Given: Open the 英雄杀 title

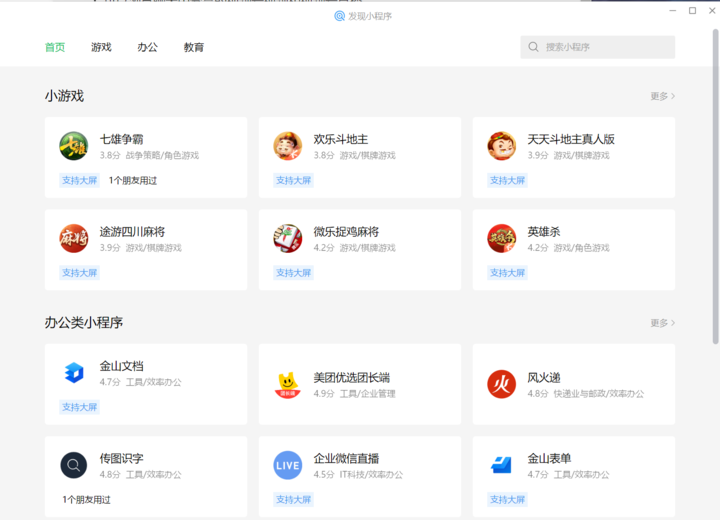Looking at the screenshot, I should [x=544, y=232].
